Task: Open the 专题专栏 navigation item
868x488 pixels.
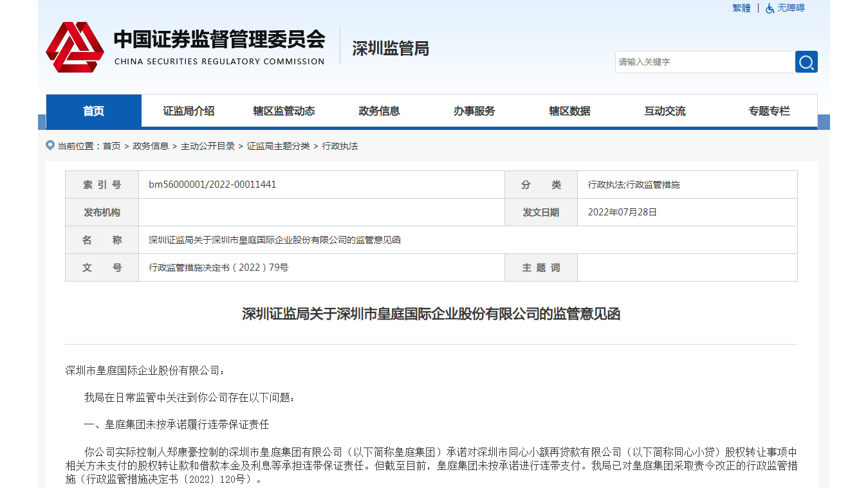Action: [768, 111]
